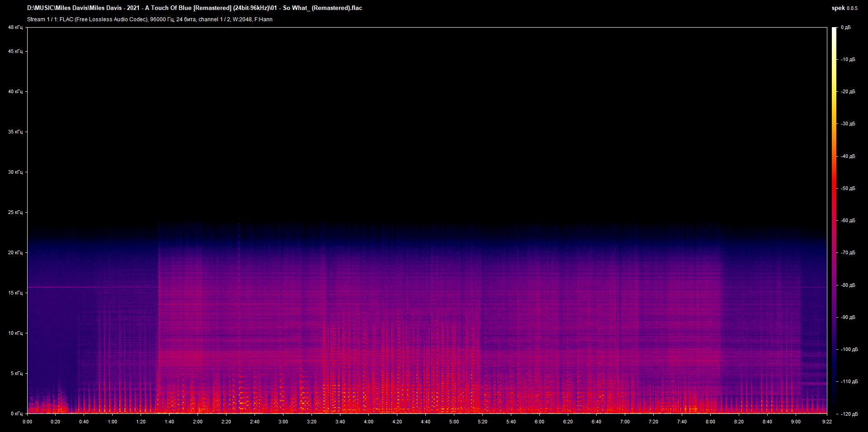Click the '45 кГц' frequency label

coord(15,52)
